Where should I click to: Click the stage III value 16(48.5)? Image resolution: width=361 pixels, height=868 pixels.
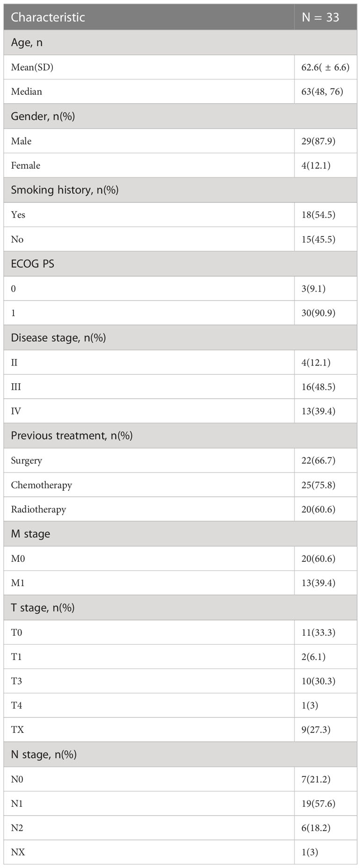[x=318, y=387]
